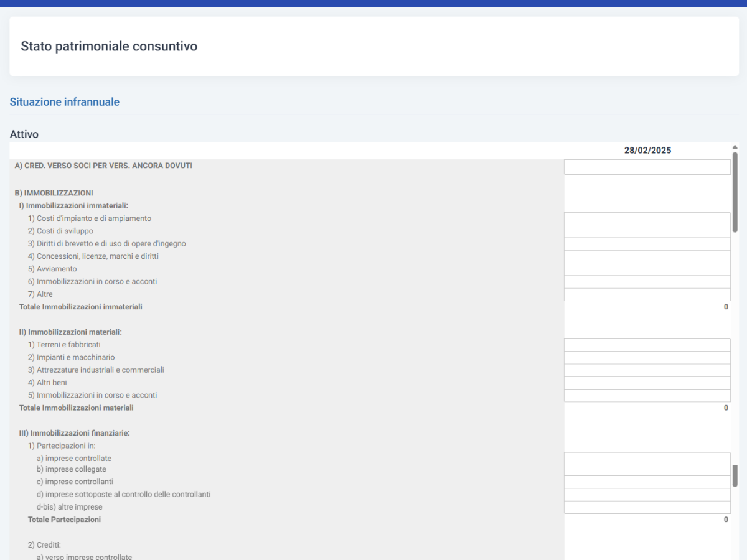The image size is (747, 560).
Task: Click the a) imprese controllate label
Action: point(74,459)
